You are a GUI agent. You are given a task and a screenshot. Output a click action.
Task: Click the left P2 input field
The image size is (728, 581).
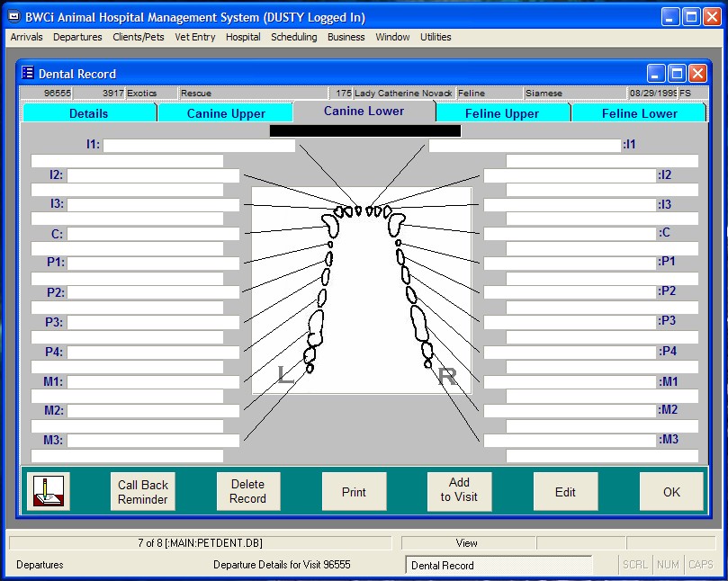pyautogui.click(x=153, y=292)
